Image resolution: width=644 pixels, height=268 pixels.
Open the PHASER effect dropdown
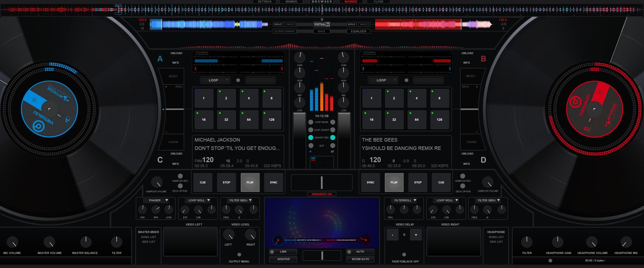155,200
